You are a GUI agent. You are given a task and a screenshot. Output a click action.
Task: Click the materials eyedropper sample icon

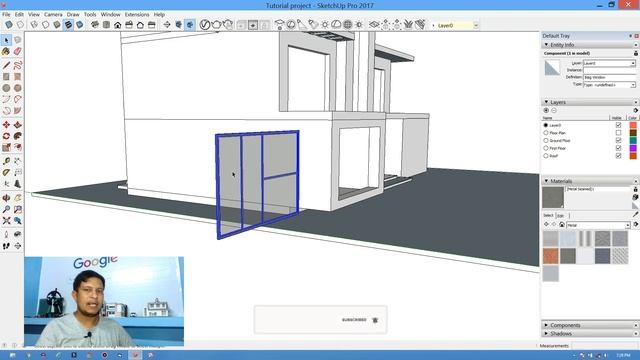click(x=635, y=214)
